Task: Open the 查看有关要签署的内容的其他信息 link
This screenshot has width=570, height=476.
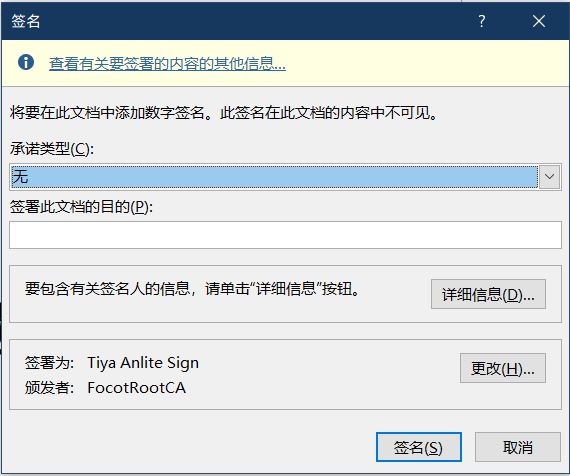Action: (167, 64)
